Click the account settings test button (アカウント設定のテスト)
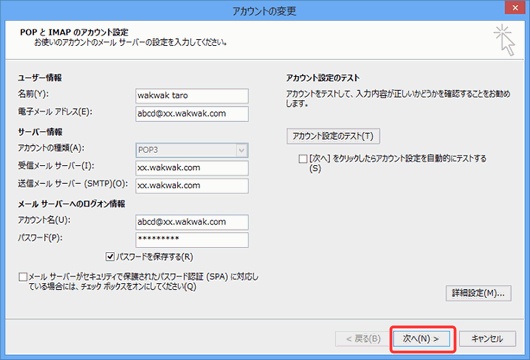Viewport: 530px width, 360px height. tap(333, 136)
